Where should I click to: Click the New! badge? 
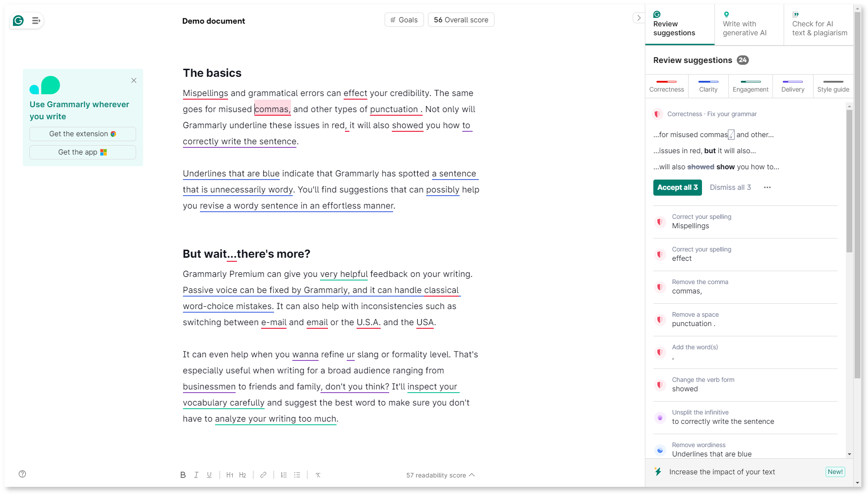click(x=835, y=472)
